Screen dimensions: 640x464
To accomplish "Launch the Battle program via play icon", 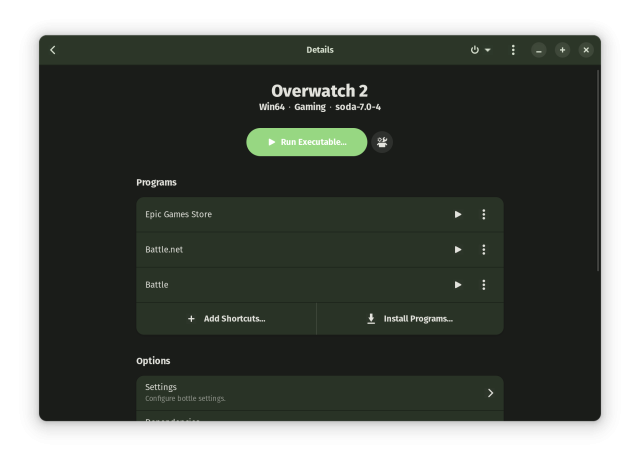I will point(458,285).
